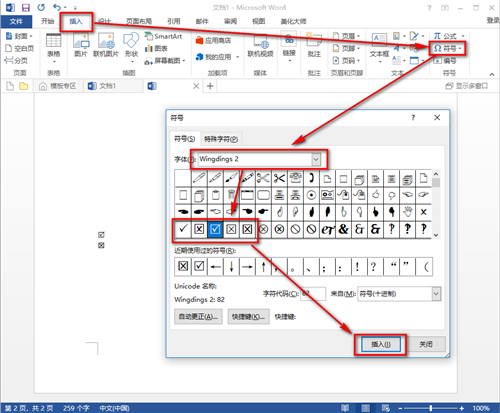Open the 屏幕截图 (Screenshot) dropdown

(x=165, y=61)
